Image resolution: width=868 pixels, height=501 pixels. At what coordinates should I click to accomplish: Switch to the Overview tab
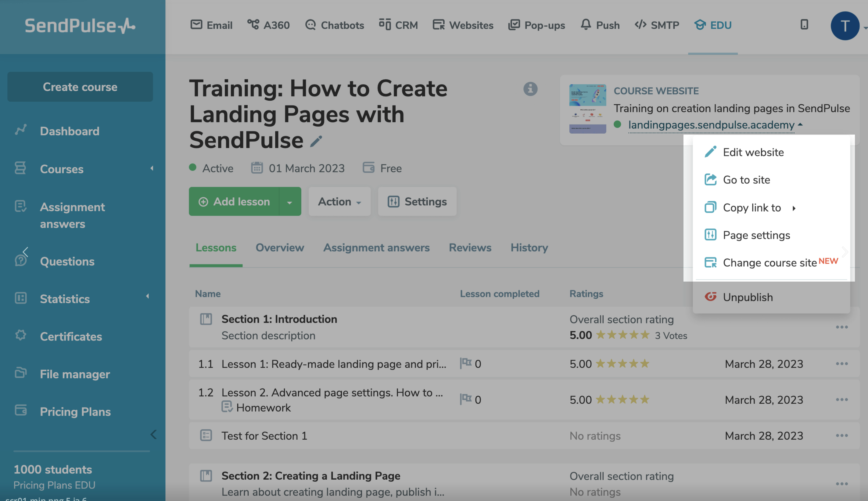click(280, 248)
